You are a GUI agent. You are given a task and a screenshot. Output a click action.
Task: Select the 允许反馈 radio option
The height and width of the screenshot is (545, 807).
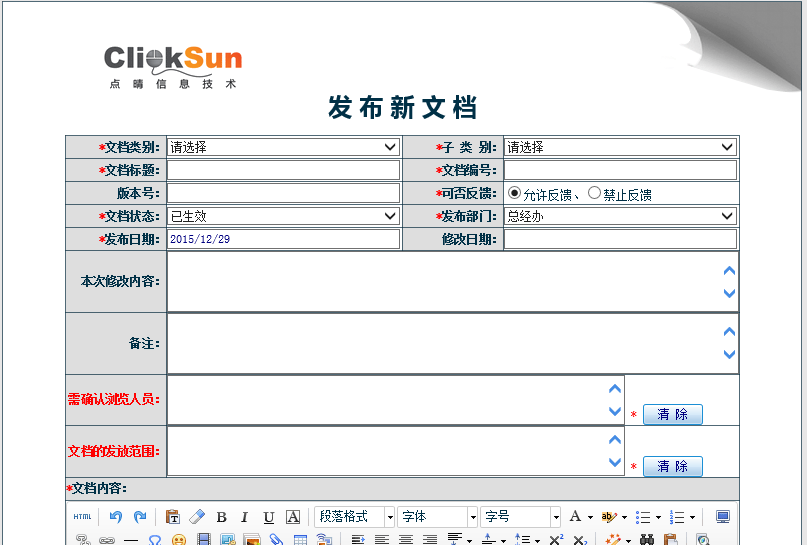514,193
